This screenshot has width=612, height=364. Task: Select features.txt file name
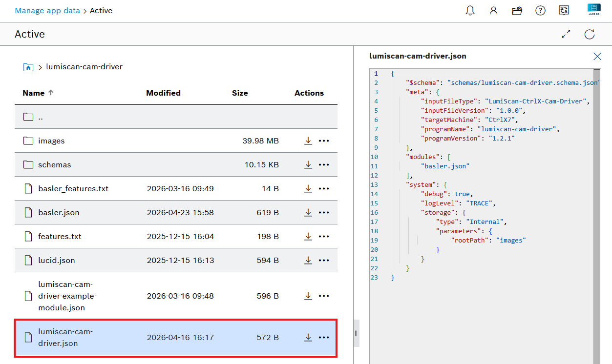coord(60,237)
